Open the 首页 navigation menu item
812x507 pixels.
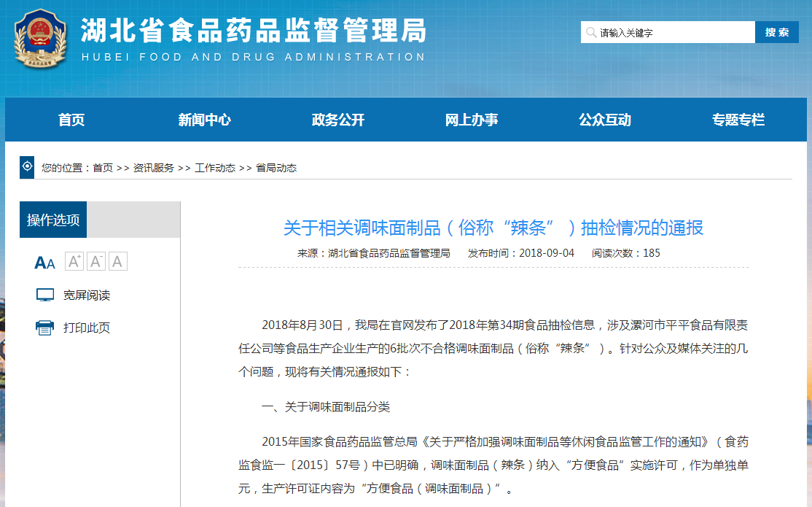coord(71,120)
